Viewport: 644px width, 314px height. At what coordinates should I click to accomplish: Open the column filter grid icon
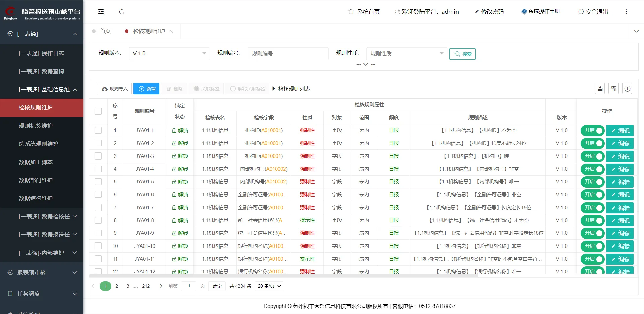tap(614, 89)
